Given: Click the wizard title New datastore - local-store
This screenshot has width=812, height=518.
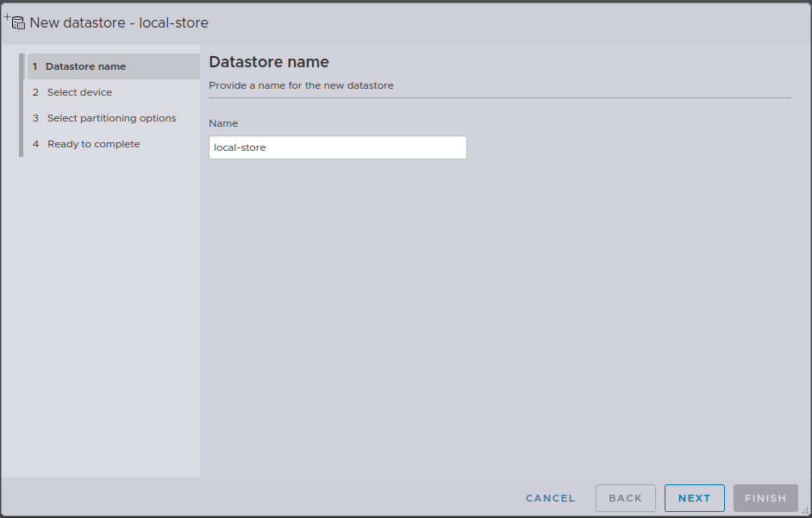Looking at the screenshot, I should pos(118,22).
